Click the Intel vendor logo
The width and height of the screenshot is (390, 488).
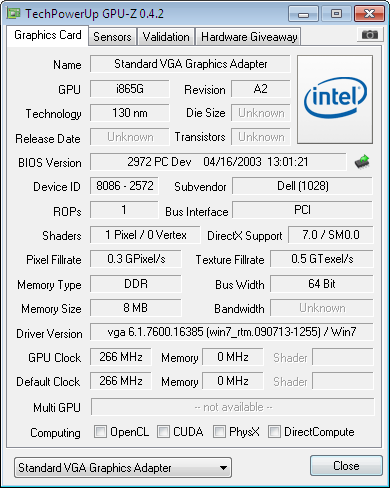pos(335,99)
